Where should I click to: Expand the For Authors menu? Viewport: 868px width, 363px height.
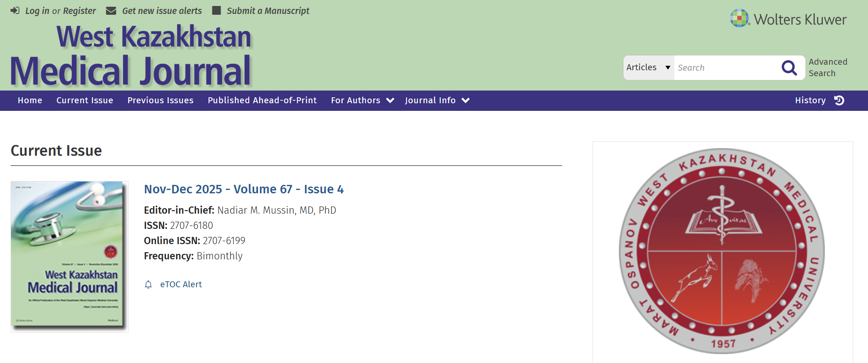[x=362, y=100]
